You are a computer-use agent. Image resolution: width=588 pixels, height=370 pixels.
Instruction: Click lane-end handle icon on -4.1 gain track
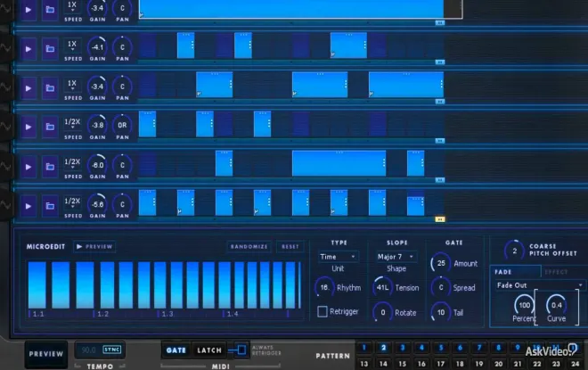(440, 62)
